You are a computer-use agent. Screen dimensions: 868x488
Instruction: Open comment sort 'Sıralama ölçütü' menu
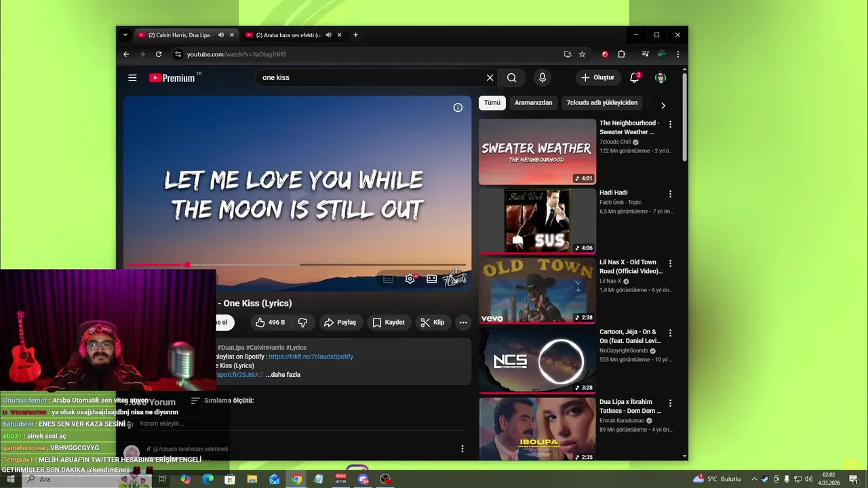point(222,401)
